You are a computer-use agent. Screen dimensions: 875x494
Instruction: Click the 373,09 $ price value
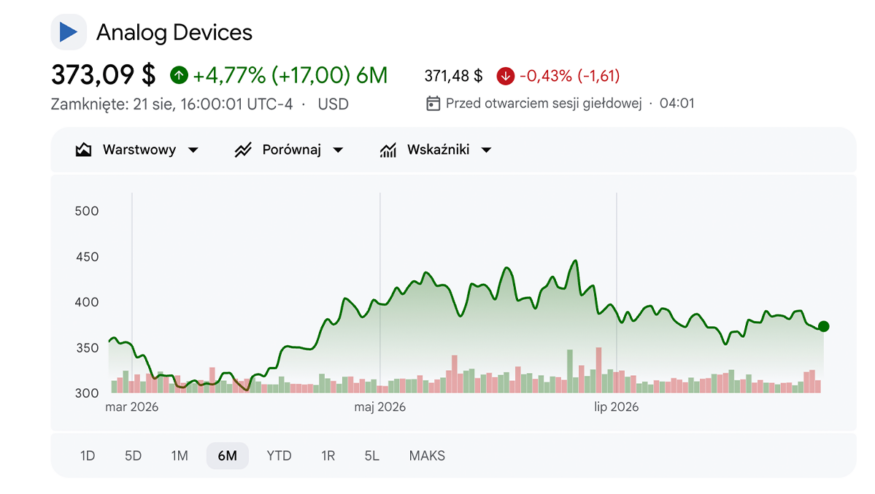pos(103,74)
